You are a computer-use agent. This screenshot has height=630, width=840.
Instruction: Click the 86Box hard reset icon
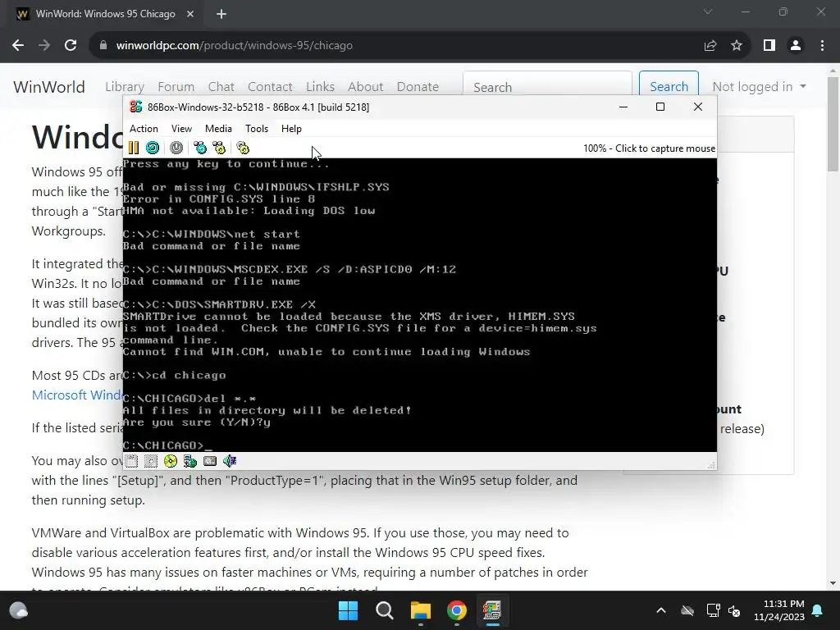click(x=153, y=148)
